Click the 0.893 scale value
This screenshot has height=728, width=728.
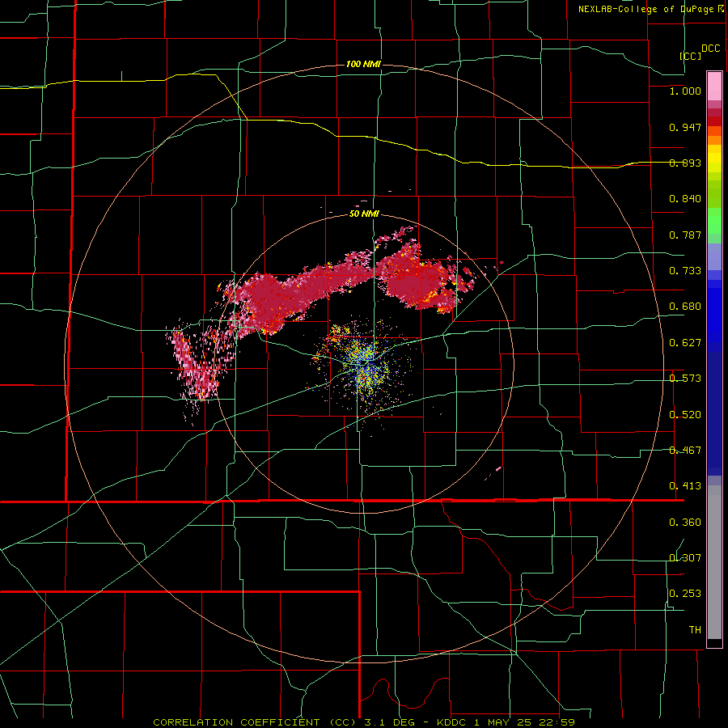point(685,163)
